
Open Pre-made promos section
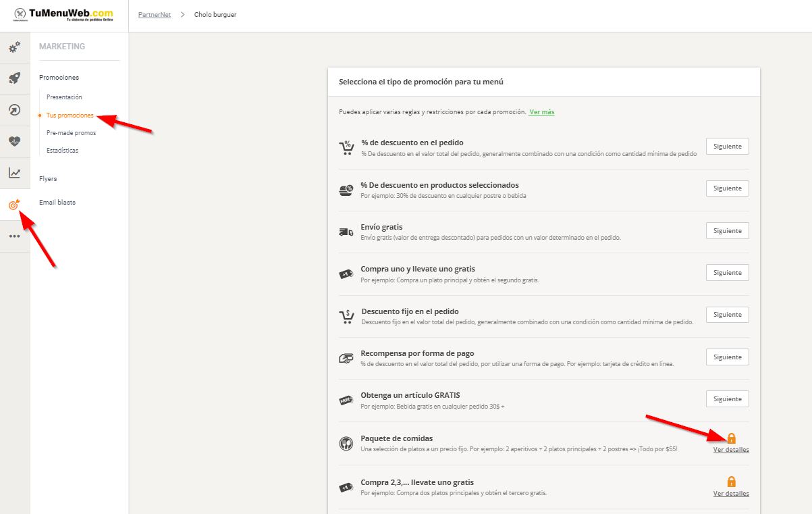pyautogui.click(x=71, y=133)
